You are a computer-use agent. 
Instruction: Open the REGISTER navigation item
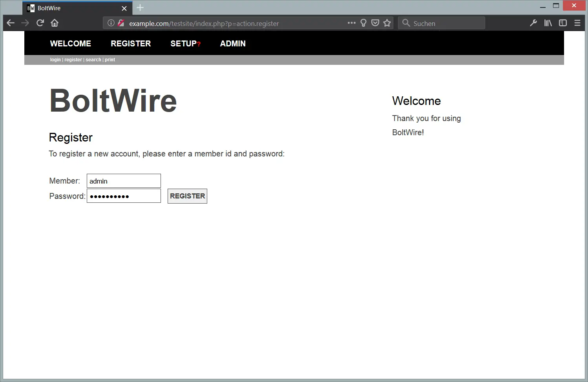(131, 44)
